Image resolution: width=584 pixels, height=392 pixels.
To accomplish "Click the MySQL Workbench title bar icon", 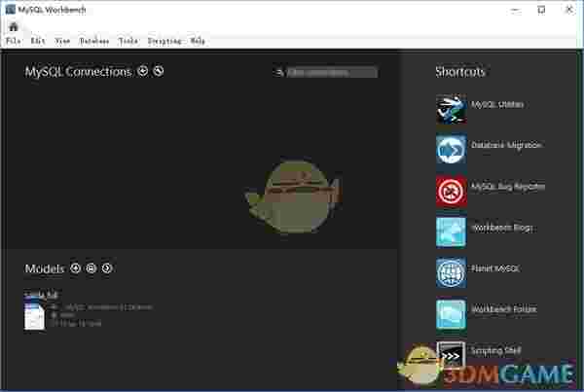I will (11, 10).
